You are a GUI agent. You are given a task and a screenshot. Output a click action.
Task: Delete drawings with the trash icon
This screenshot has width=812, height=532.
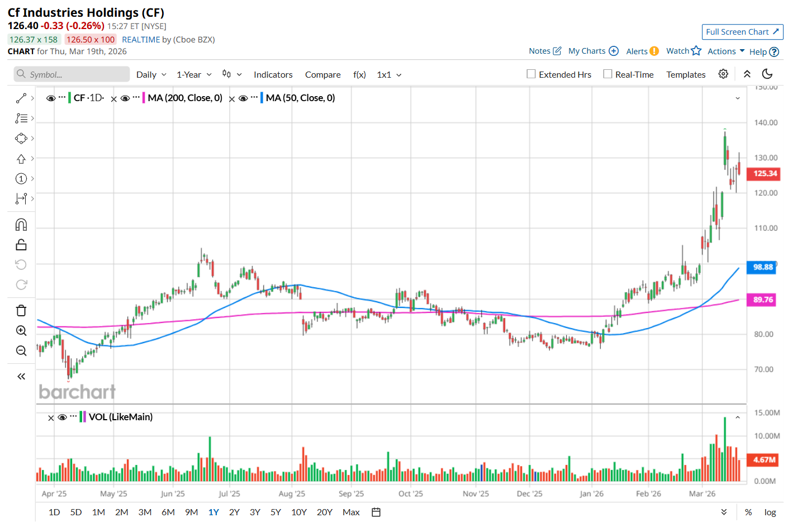point(21,311)
